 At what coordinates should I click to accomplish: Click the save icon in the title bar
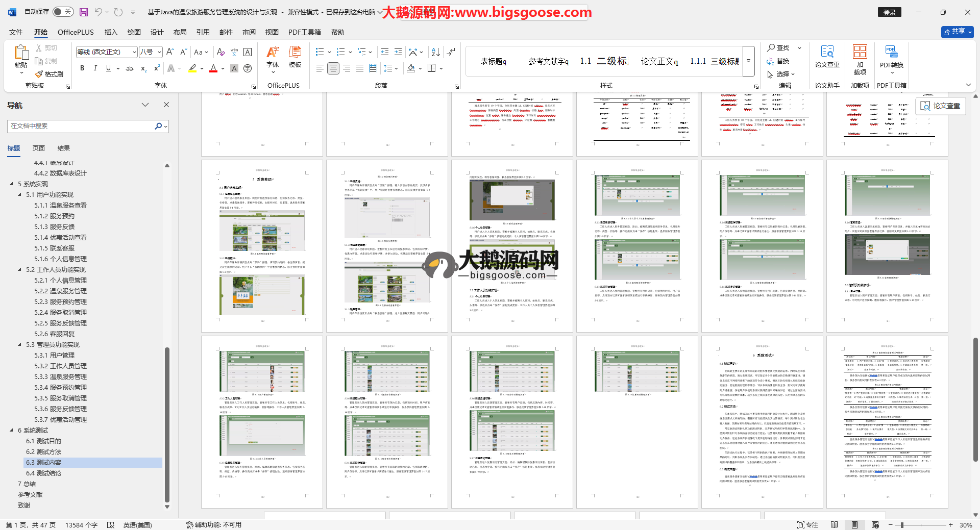pyautogui.click(x=84, y=12)
